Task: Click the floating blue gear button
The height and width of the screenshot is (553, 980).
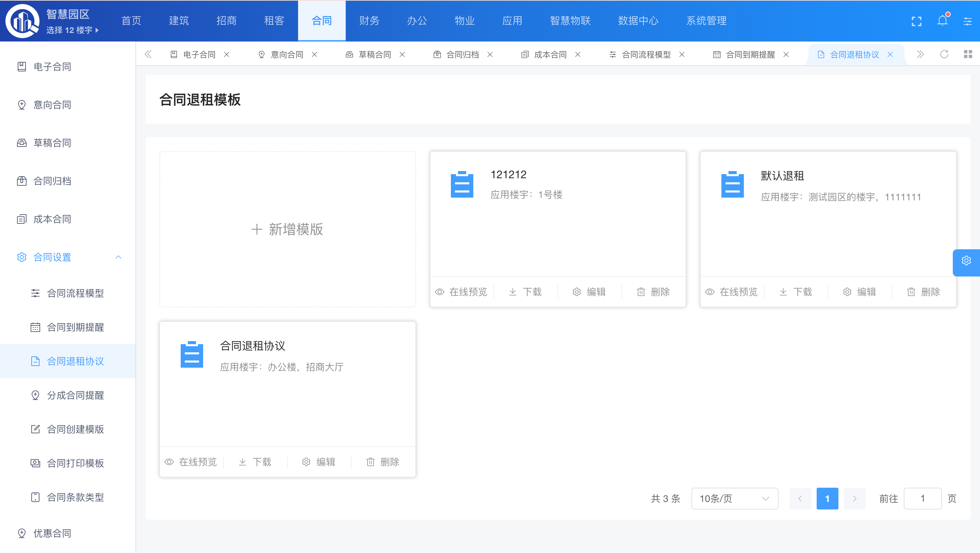Action: tap(966, 261)
